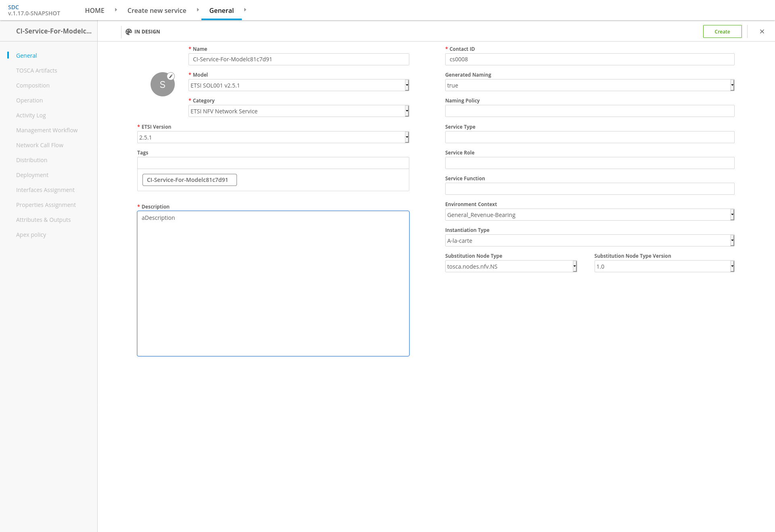
Task: Click the green Create button
Action: (x=722, y=31)
